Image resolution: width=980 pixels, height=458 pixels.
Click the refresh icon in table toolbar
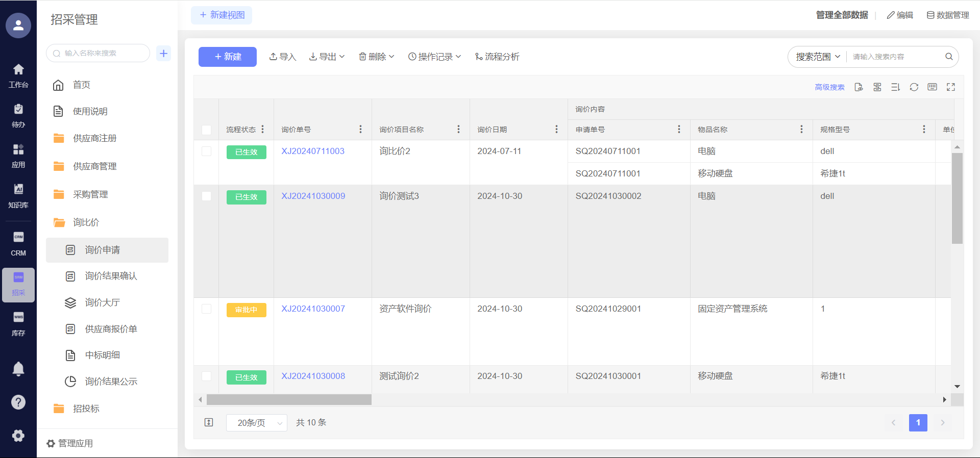click(914, 87)
